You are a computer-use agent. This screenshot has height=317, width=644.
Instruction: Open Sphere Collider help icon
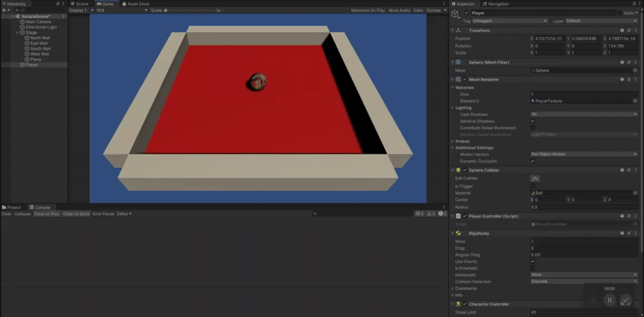point(622,170)
